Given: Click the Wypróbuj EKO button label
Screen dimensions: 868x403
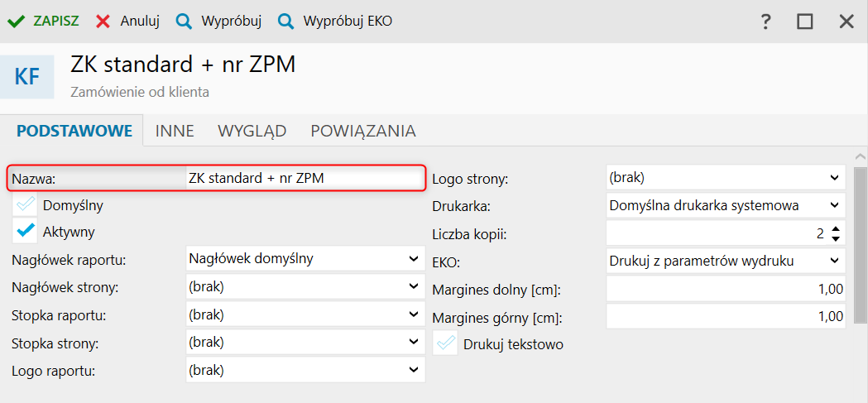Looking at the screenshot, I should tap(348, 22).
